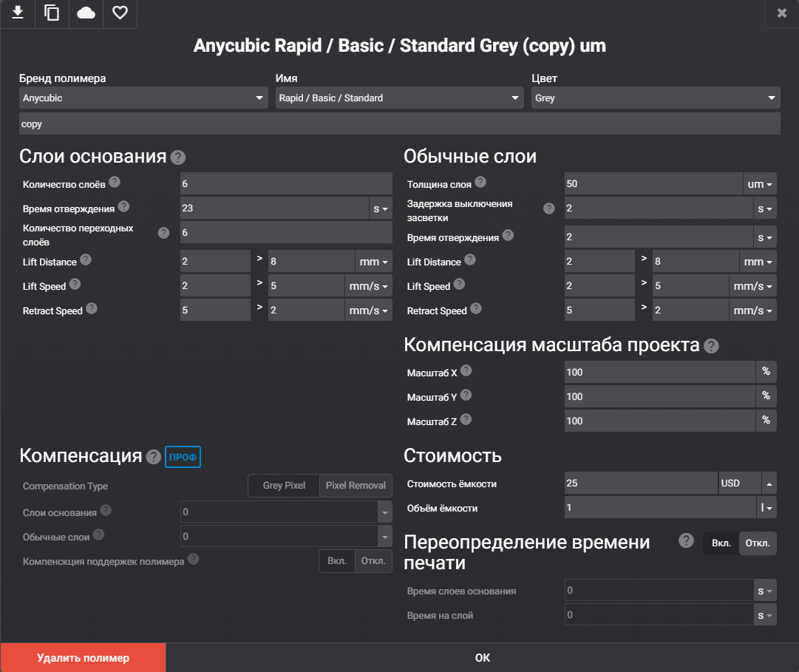Image resolution: width=799 pixels, height=672 pixels.
Task: Click the red Удалить полимер button
Action: pyautogui.click(x=83, y=658)
